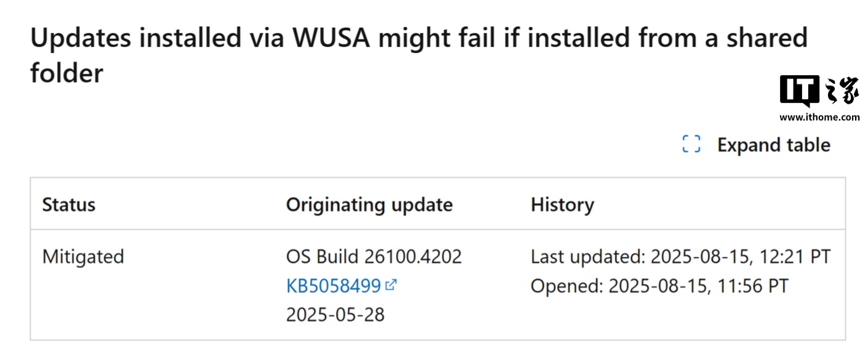Click the Expand table brackets icon
The width and height of the screenshot is (868, 364).
coord(691,144)
